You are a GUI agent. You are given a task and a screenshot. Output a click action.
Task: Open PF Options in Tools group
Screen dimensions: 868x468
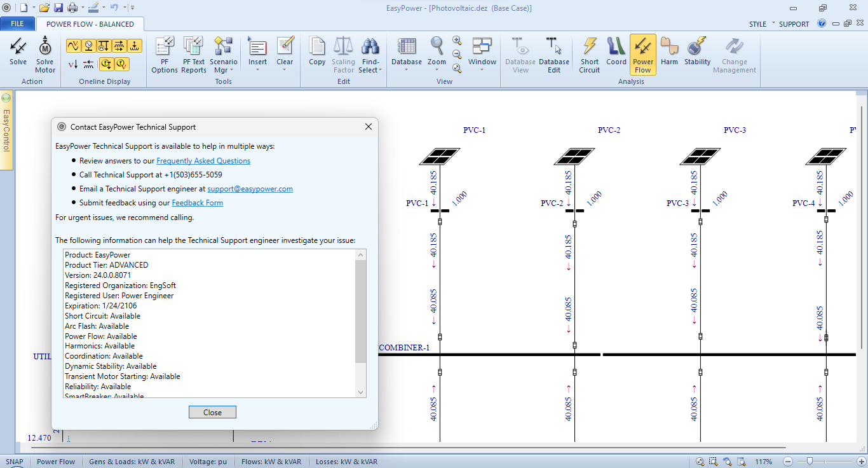click(x=165, y=54)
